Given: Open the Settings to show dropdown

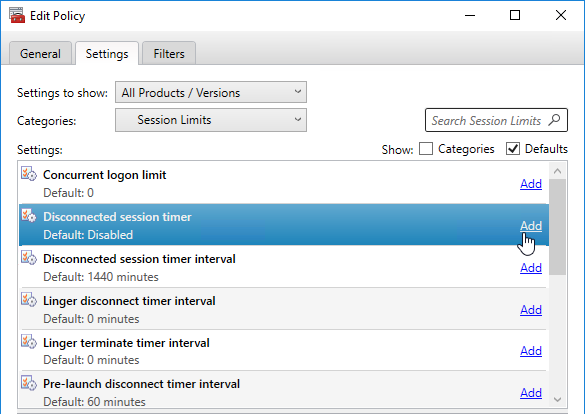Looking at the screenshot, I should tap(211, 92).
